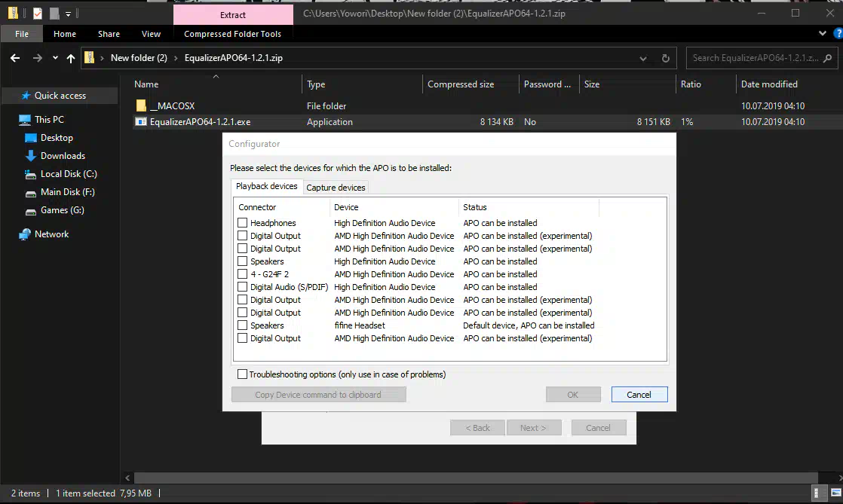Select EqualizerAPO64-1.2.1.exe file icon
This screenshot has width=843, height=504.
pyautogui.click(x=141, y=122)
